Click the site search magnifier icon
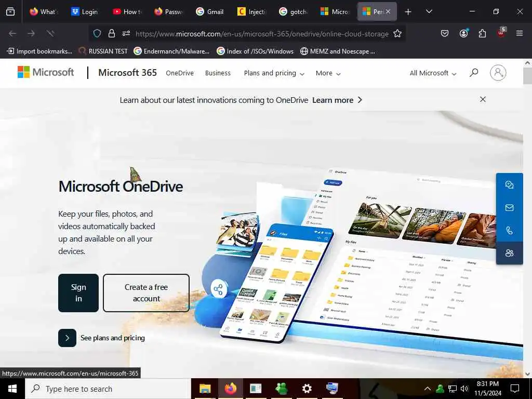Image resolution: width=532 pixels, height=399 pixels. [474, 73]
